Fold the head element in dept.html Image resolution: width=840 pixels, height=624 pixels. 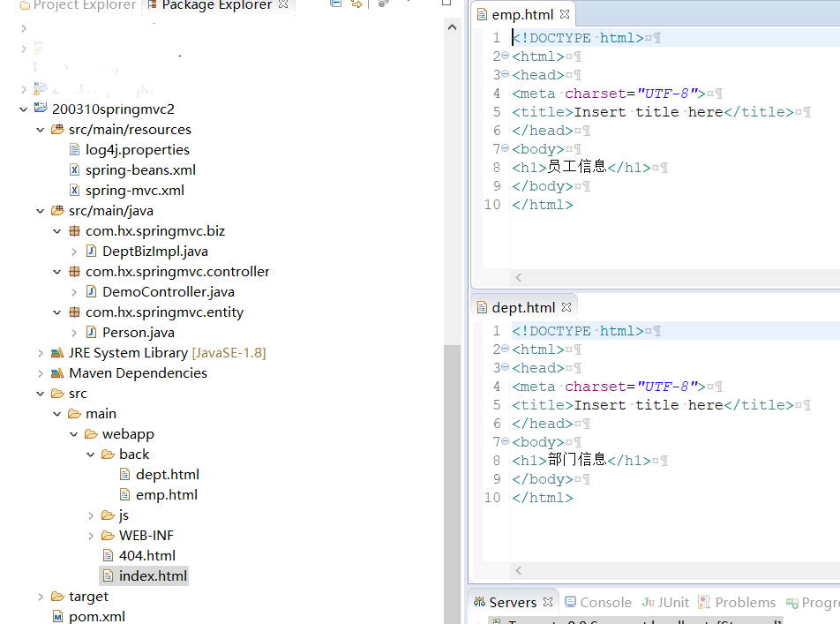point(506,367)
